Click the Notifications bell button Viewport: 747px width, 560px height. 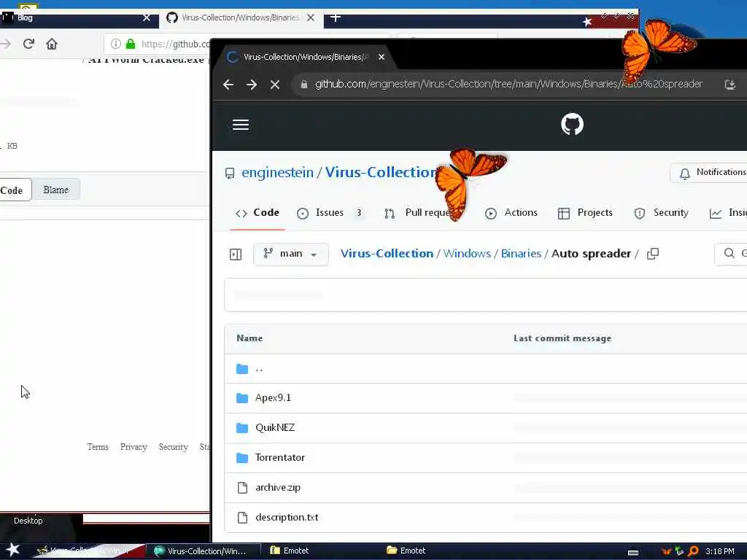tap(708, 172)
